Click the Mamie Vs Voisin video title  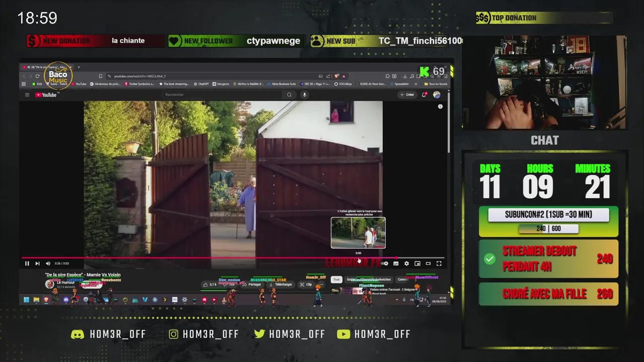coord(83,275)
